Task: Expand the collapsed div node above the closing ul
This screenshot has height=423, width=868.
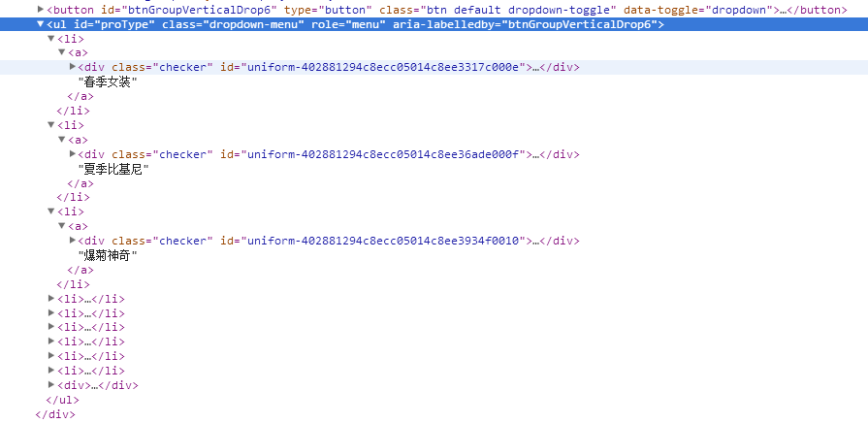Action: coord(51,385)
